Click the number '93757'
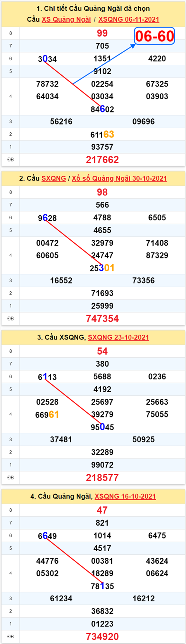Image resolution: width=186 pixels, height=644 pixels. [x=102, y=147]
